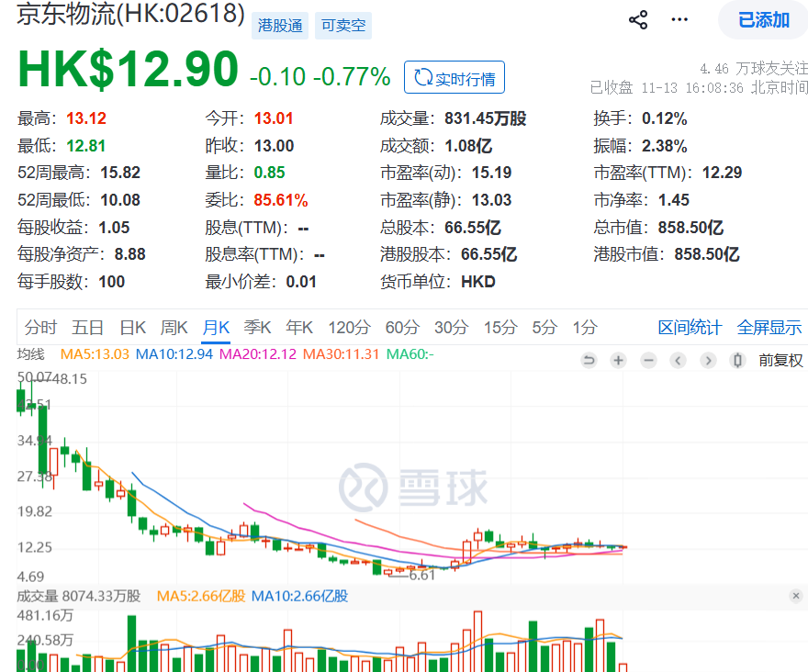Click the 港股通 tag

tap(280, 26)
